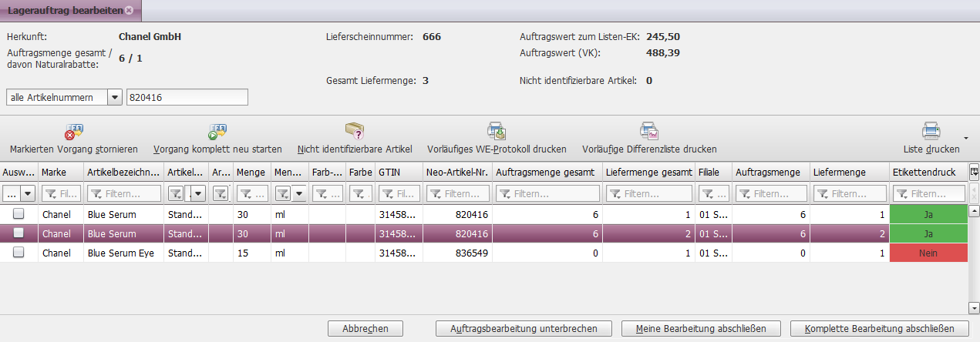
Task: Tick checkbox for Blue Serum Eye row
Action: pos(19,252)
